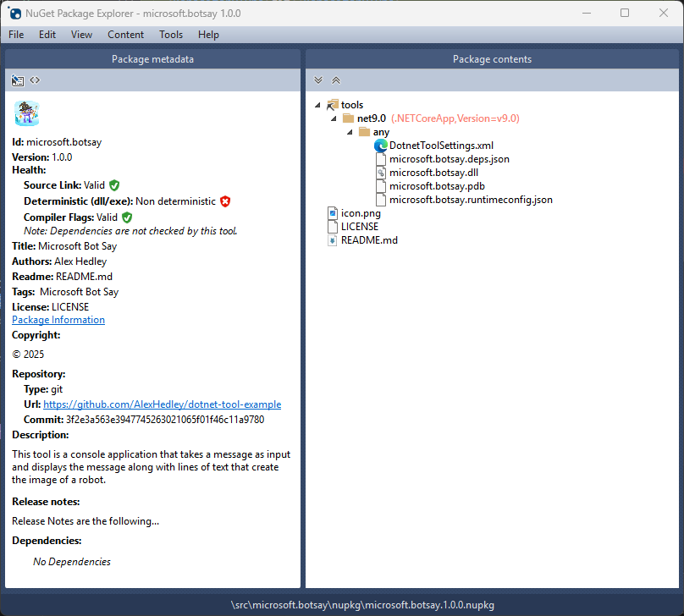Select the LICENSE file in package contents
684x616 pixels.
360,227
